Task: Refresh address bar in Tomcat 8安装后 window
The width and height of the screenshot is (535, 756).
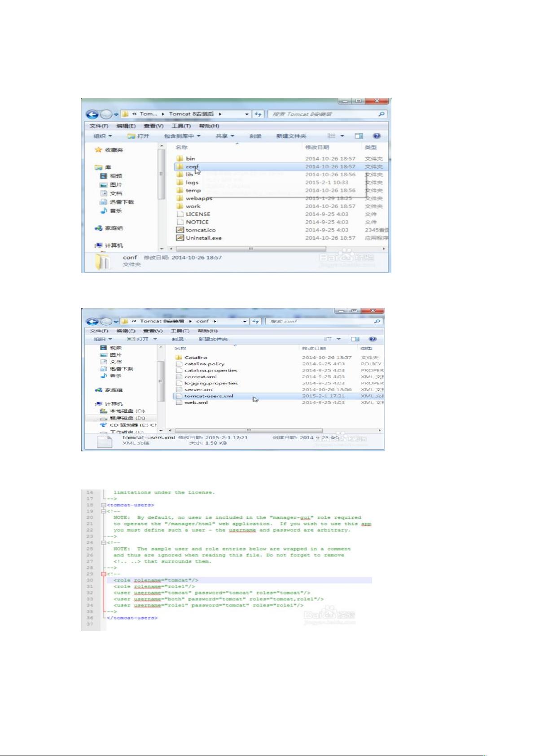Action: tap(258, 114)
